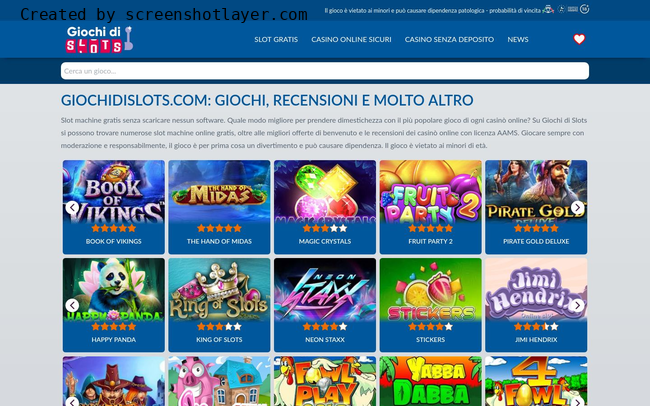Click the ADM tricolor logo icon
Image resolution: width=650 pixels, height=406 pixels.
548,9
